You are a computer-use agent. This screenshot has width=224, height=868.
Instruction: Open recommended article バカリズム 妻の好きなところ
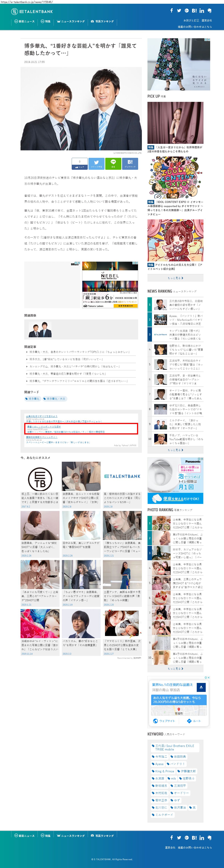(81, 632)
